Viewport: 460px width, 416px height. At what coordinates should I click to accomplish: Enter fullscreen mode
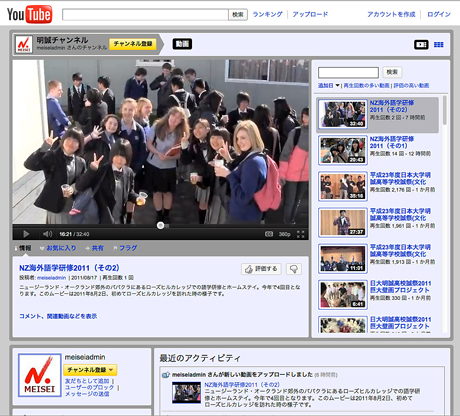[300, 234]
